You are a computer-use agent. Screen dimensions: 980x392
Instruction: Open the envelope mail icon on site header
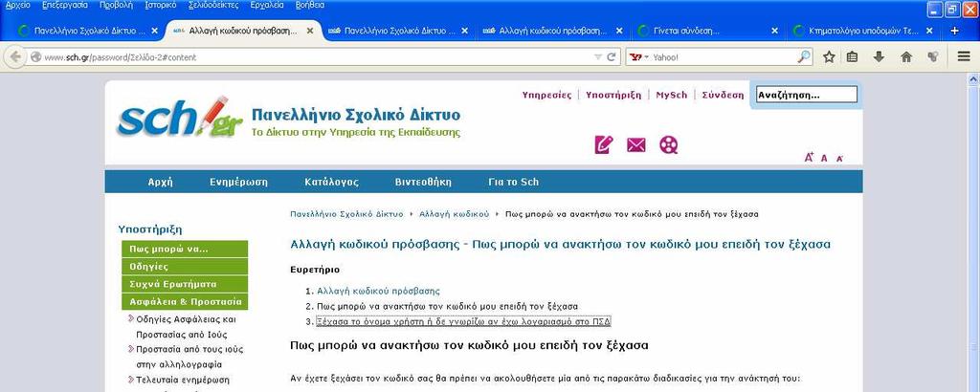pos(636,145)
